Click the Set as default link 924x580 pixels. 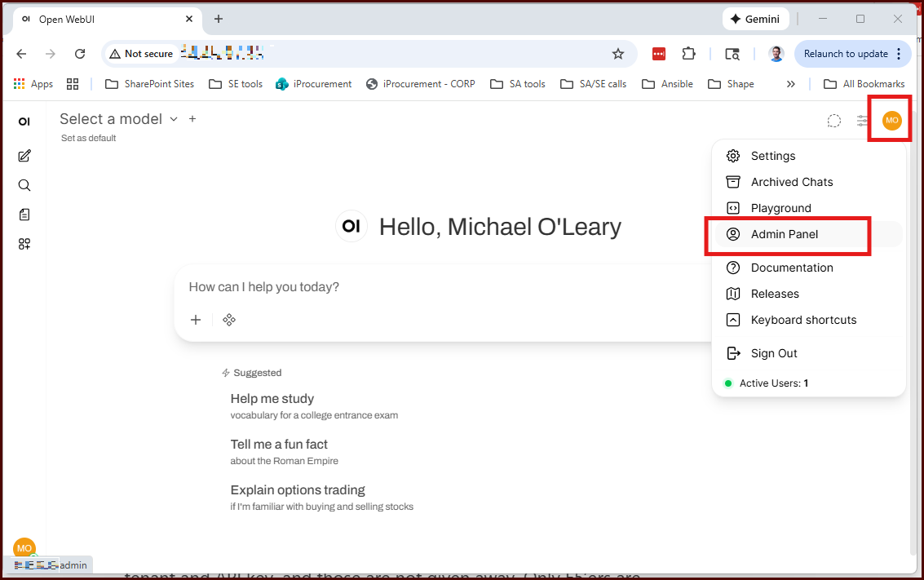88,138
